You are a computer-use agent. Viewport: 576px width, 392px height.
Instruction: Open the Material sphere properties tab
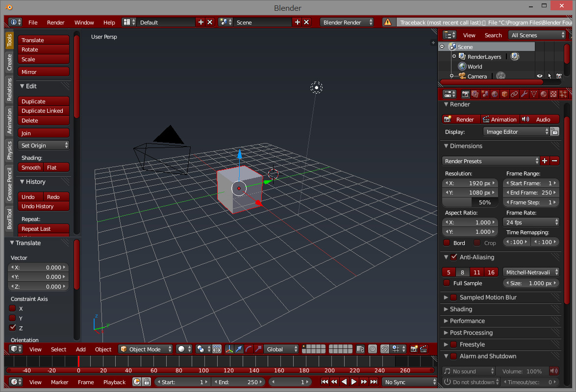coord(543,95)
